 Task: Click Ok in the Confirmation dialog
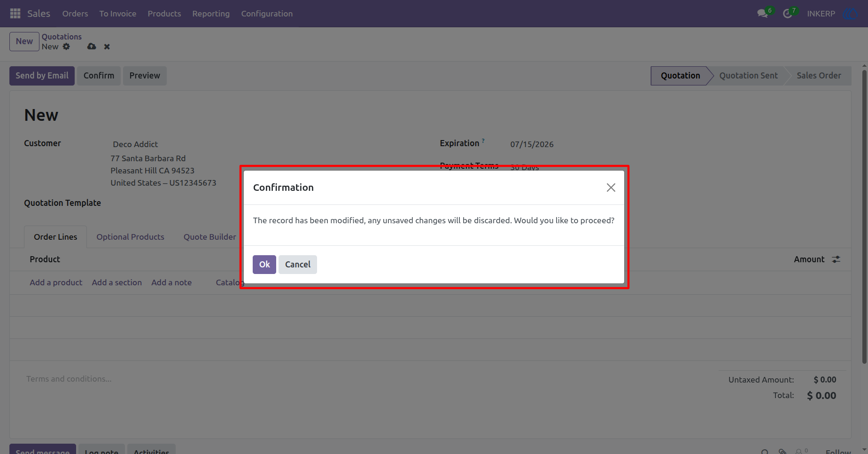264,265
